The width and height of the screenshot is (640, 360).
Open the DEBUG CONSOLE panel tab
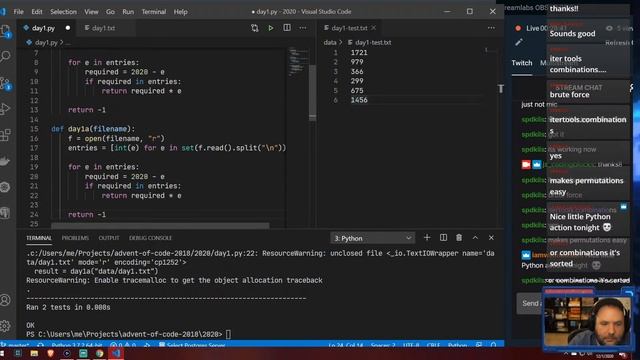pos(150,238)
